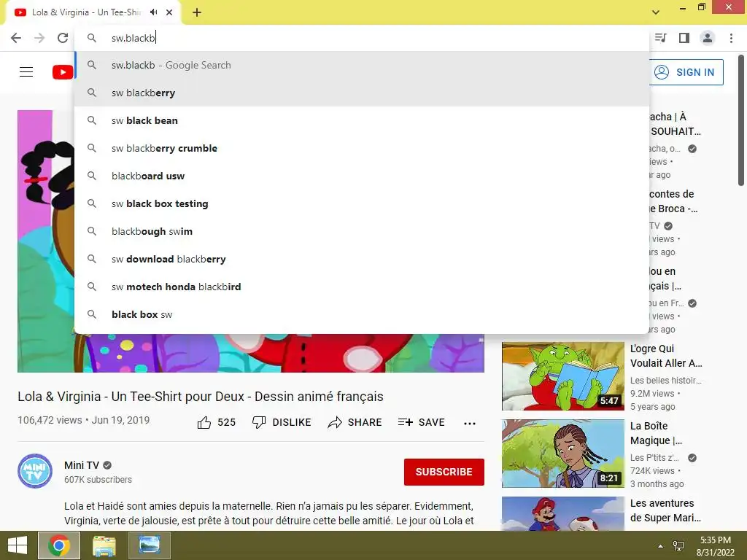Select 'blackbough swim' suggestion
The height and width of the screenshot is (560, 747).
coord(362,231)
